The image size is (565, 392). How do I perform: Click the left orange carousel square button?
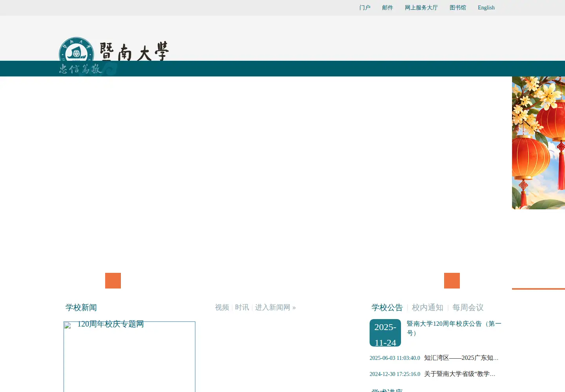tap(113, 281)
